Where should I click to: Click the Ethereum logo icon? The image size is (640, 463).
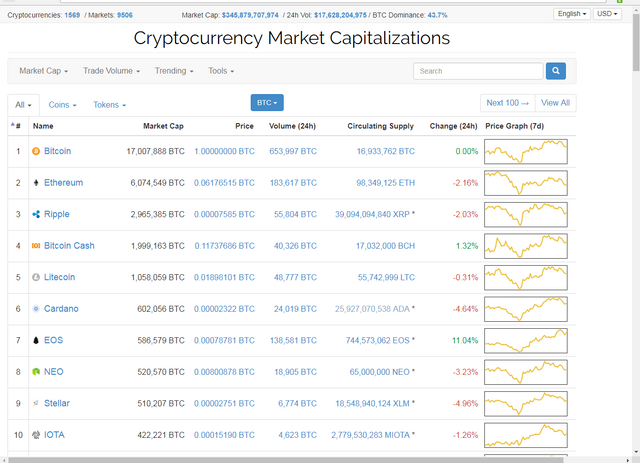click(36, 183)
